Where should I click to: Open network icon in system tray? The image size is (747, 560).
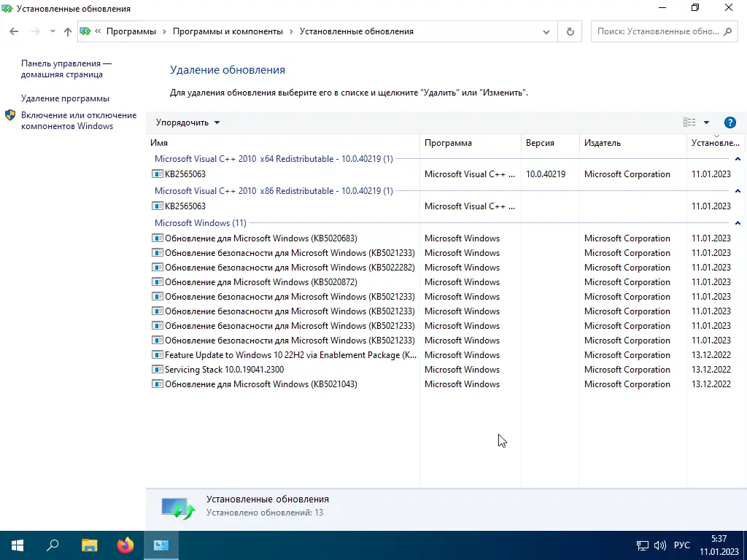pos(643,545)
